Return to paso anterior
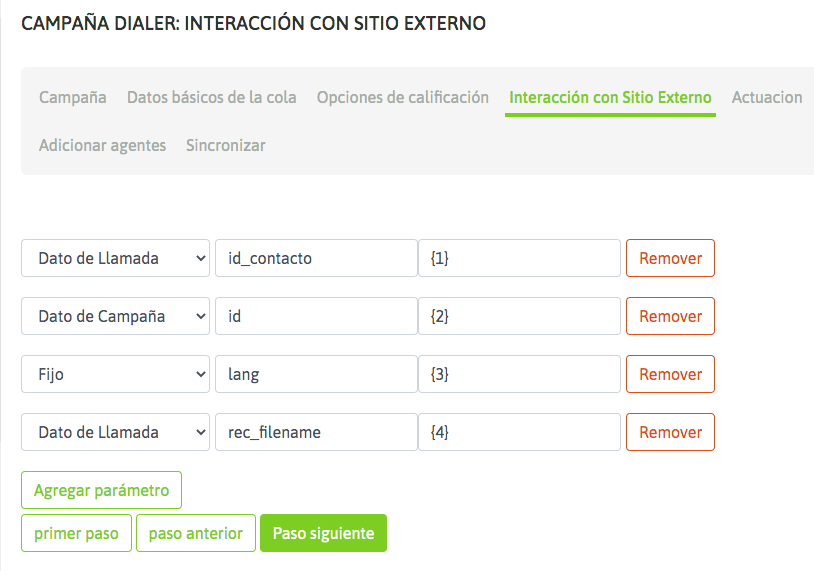The image size is (814, 571). 196,533
